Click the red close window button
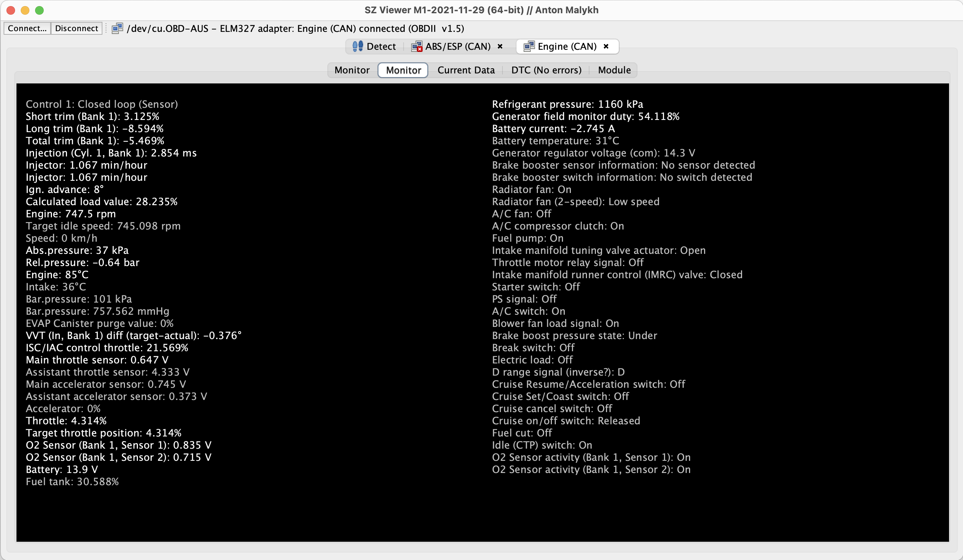This screenshot has width=963, height=560. (11, 10)
